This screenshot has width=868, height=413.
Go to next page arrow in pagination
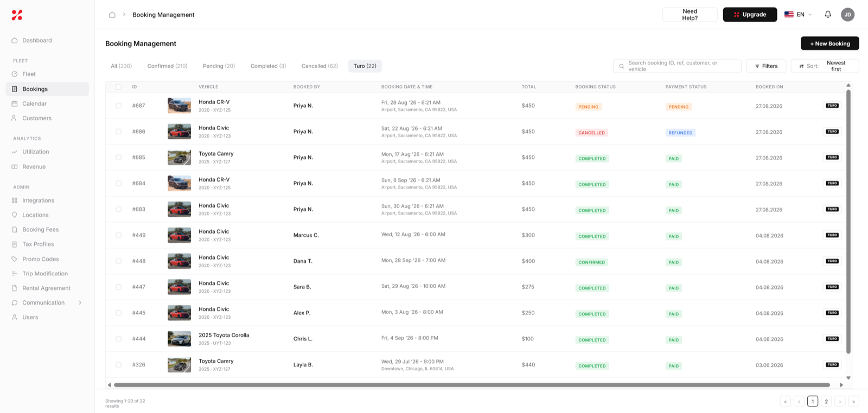(x=840, y=402)
